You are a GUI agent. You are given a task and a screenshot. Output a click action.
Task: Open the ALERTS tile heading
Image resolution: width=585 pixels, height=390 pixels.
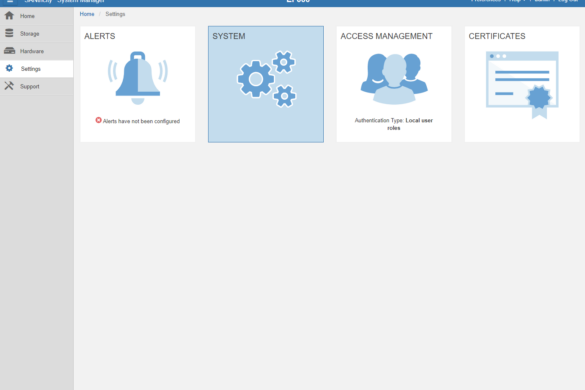pos(100,36)
